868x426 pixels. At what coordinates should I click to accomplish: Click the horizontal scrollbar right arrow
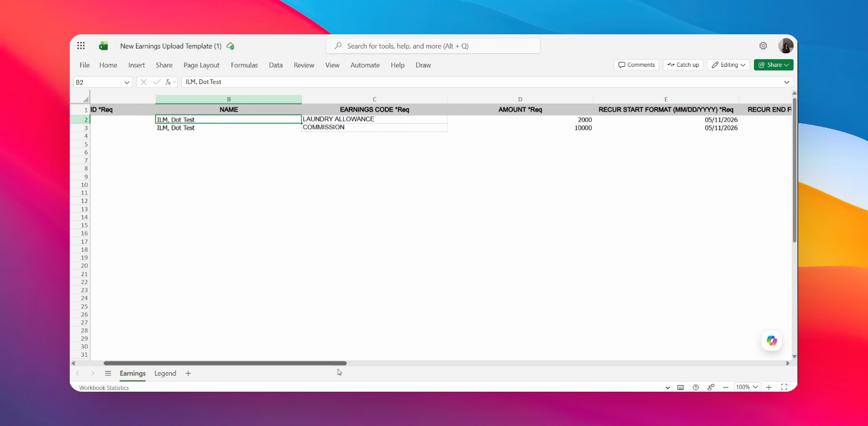tap(788, 363)
